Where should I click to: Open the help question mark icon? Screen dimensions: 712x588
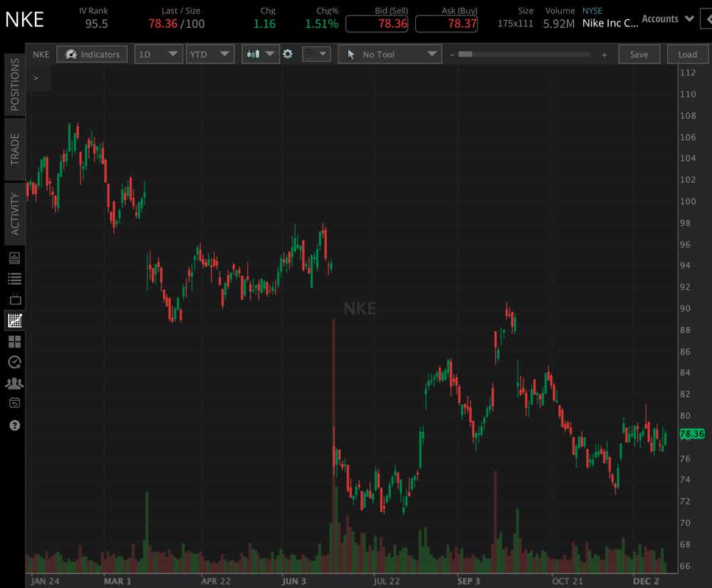point(15,425)
